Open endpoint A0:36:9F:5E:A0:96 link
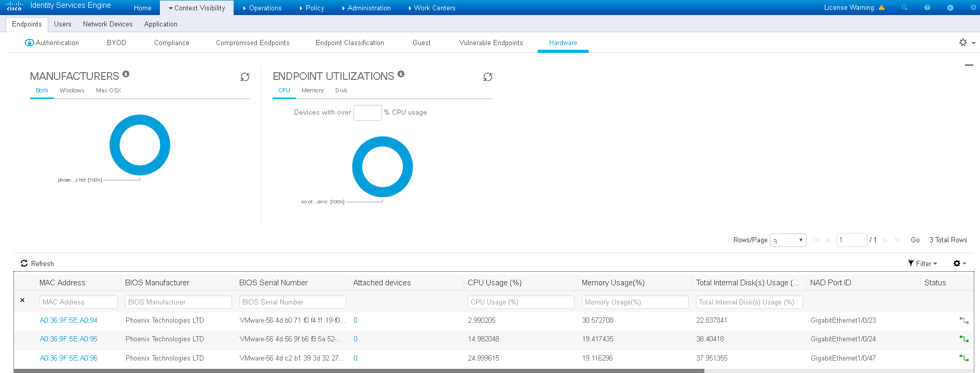This screenshot has height=373, width=980. (69, 358)
